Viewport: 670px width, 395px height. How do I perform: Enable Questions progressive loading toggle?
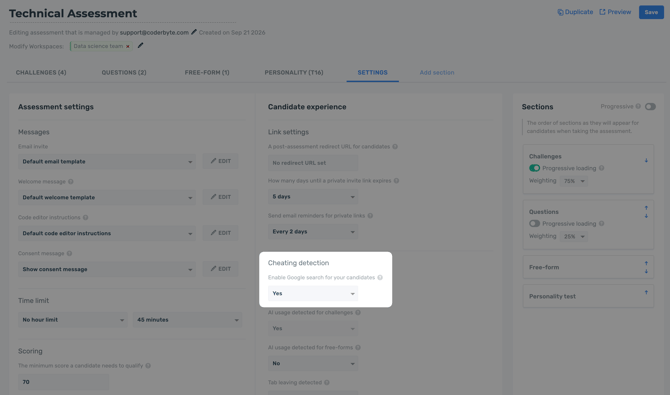[535, 224]
